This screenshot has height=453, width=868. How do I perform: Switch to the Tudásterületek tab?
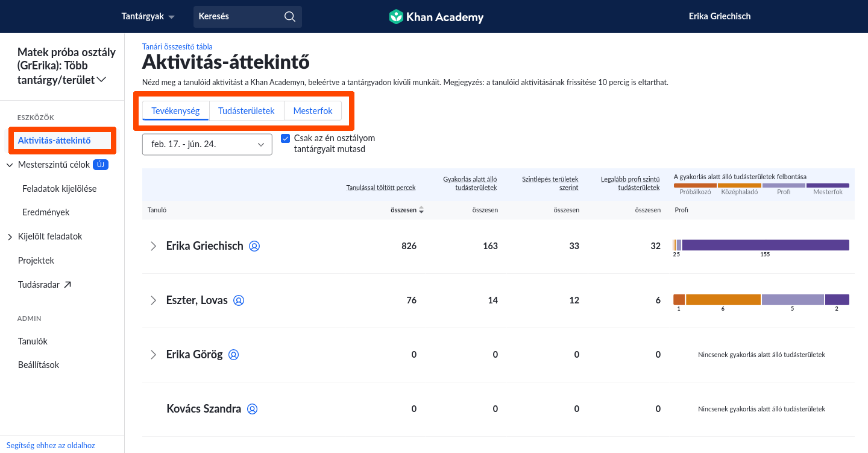[246, 111]
